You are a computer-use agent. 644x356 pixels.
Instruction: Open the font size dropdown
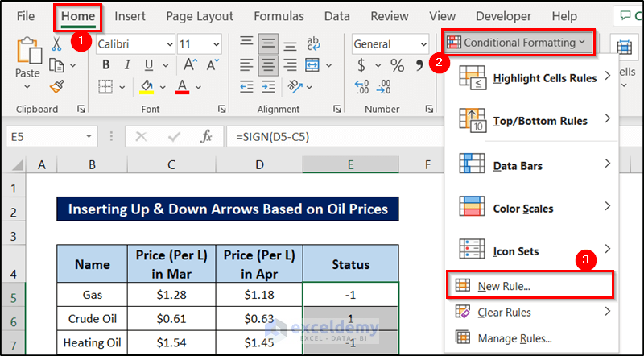(x=216, y=44)
